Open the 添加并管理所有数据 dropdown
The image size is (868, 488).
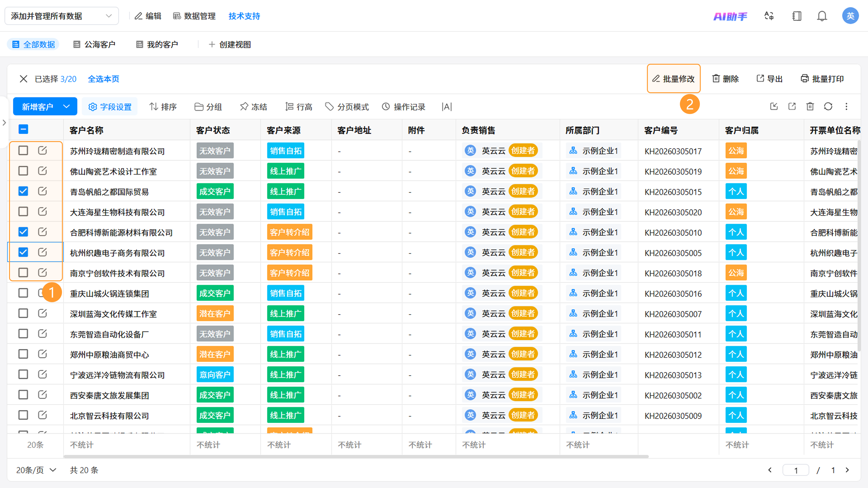62,16
